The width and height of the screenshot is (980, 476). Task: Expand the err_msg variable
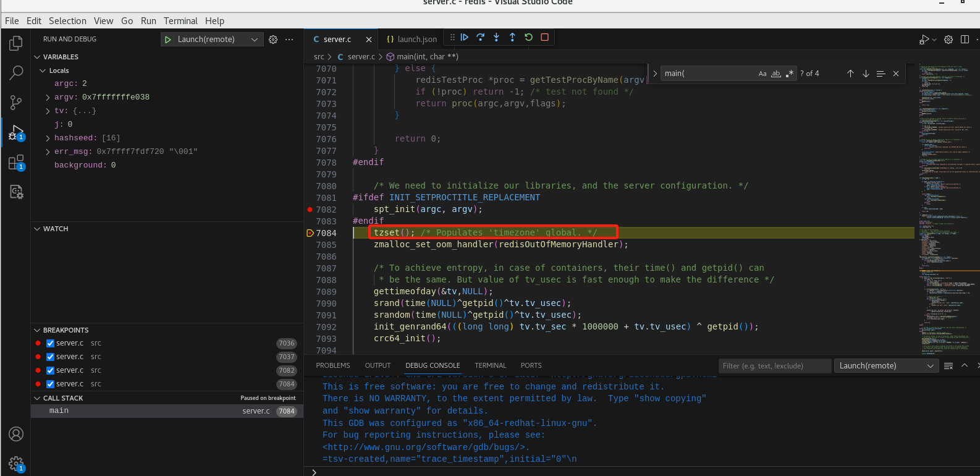point(48,151)
